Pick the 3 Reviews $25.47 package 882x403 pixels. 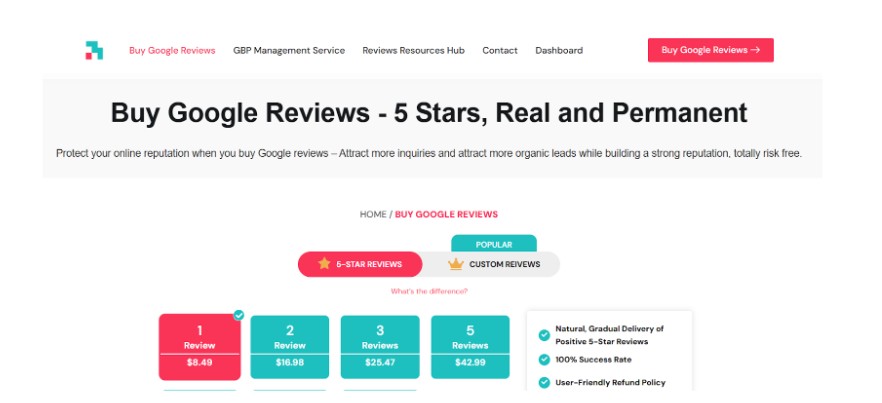click(380, 346)
